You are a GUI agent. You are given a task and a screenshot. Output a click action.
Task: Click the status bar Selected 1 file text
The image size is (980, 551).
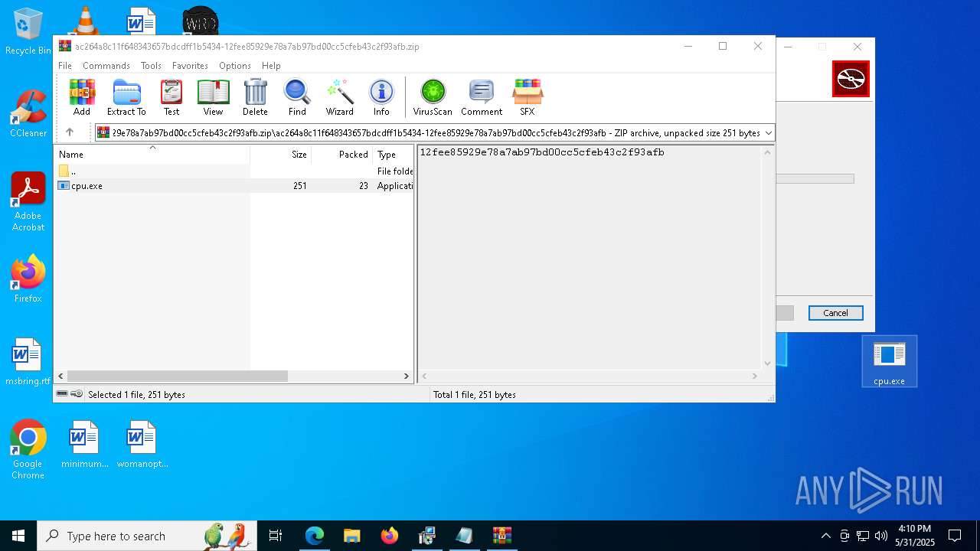click(x=136, y=395)
